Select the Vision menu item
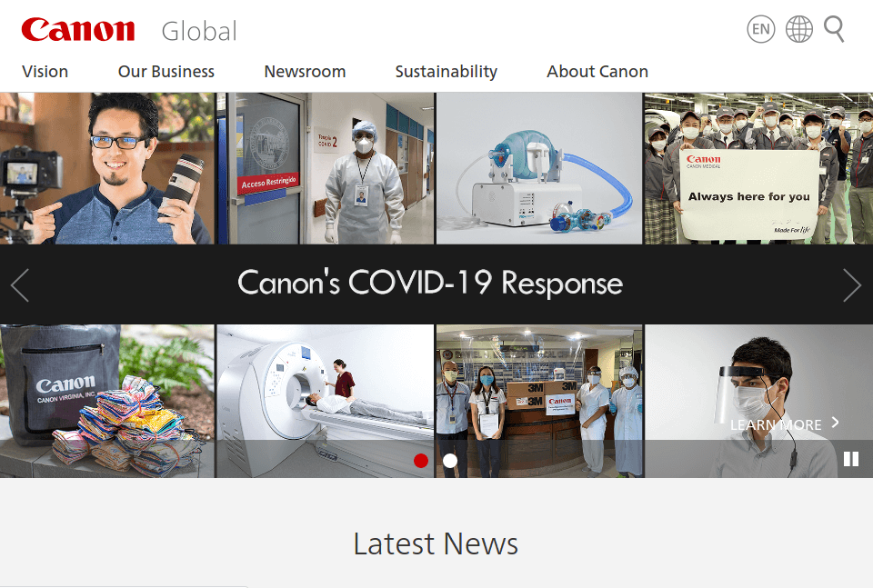Viewport: 873px width, 588px height. coord(45,71)
